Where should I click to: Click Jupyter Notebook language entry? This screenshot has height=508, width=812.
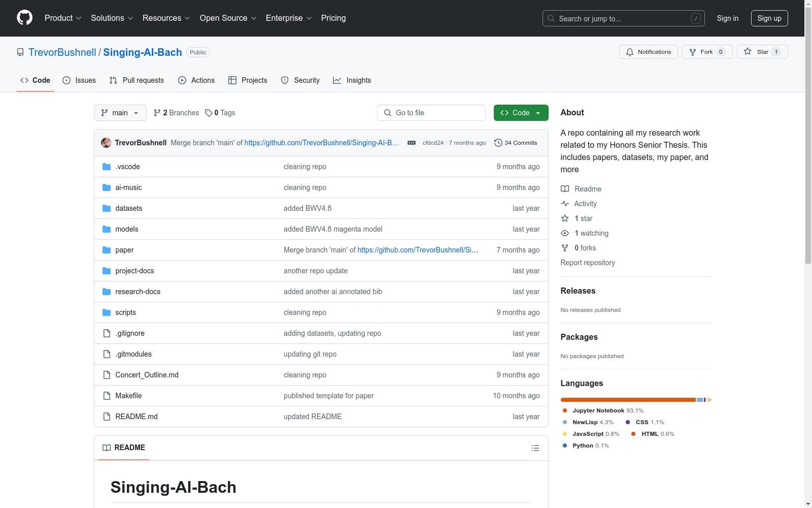pyautogui.click(x=603, y=410)
